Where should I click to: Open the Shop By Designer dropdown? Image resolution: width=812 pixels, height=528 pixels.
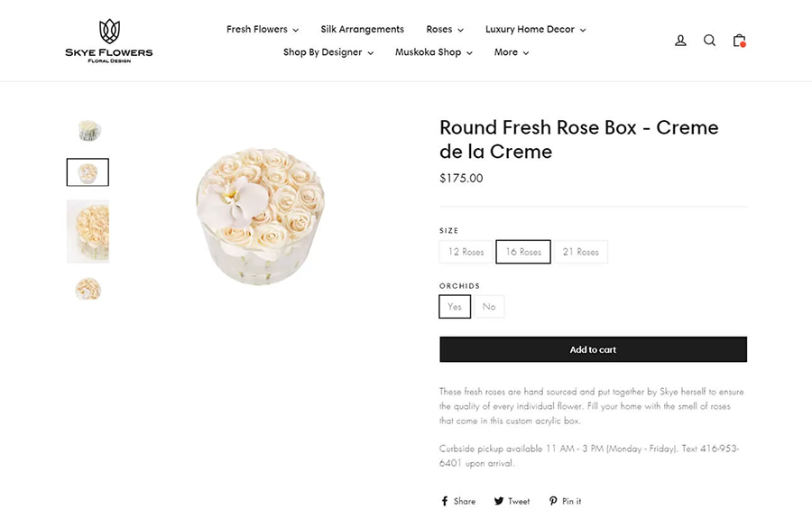328,52
